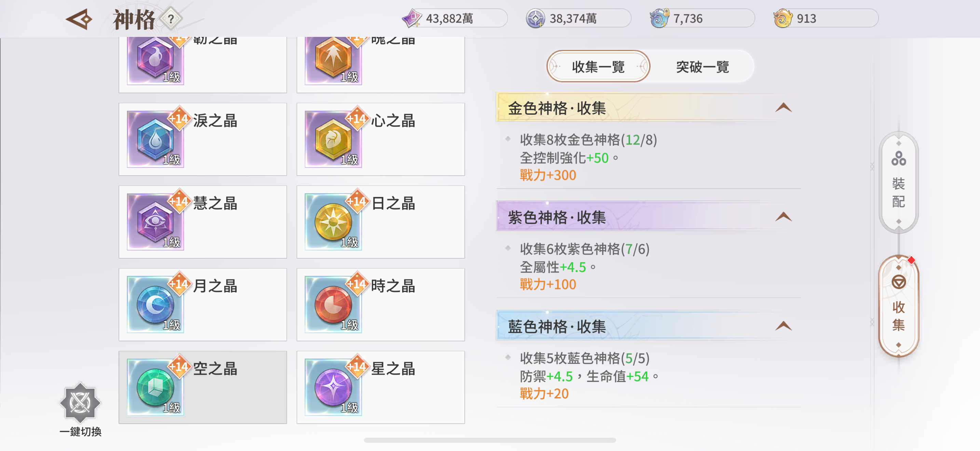Screen dimensions: 980x451
Task: Select the 心之晶 card
Action: tap(380, 139)
